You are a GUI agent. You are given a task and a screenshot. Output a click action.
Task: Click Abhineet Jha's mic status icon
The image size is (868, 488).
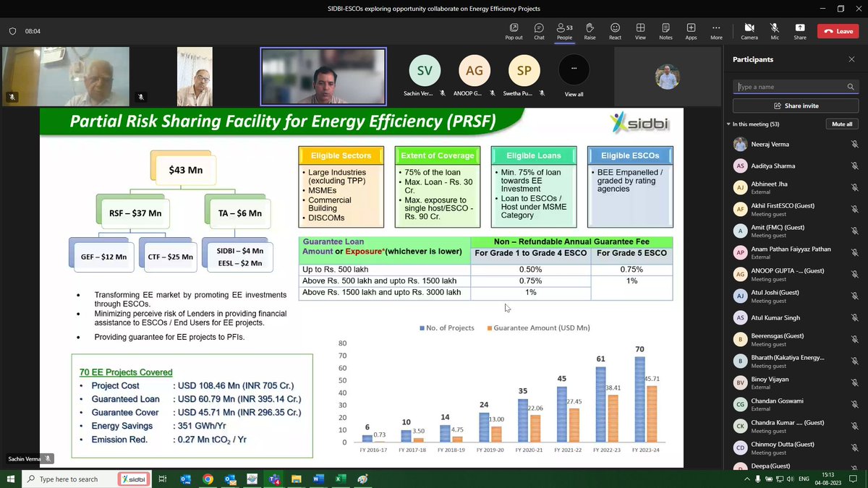854,188
